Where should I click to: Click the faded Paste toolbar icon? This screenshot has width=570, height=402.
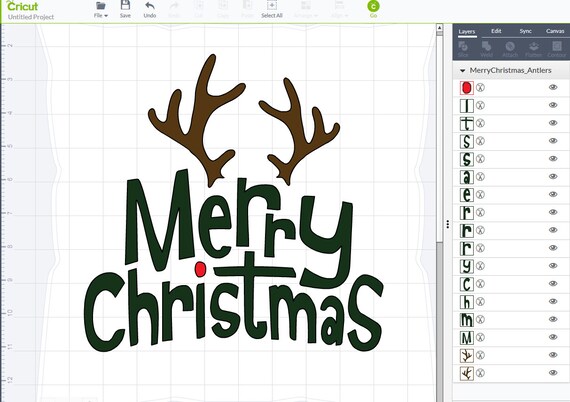click(247, 5)
